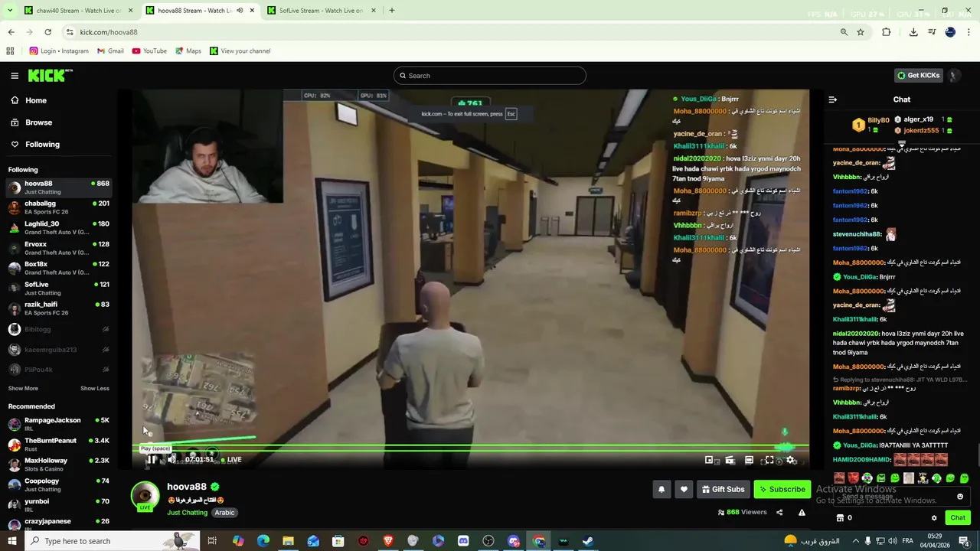Turn on notifications with bell button
The width and height of the screenshot is (980, 551).
pos(661,490)
